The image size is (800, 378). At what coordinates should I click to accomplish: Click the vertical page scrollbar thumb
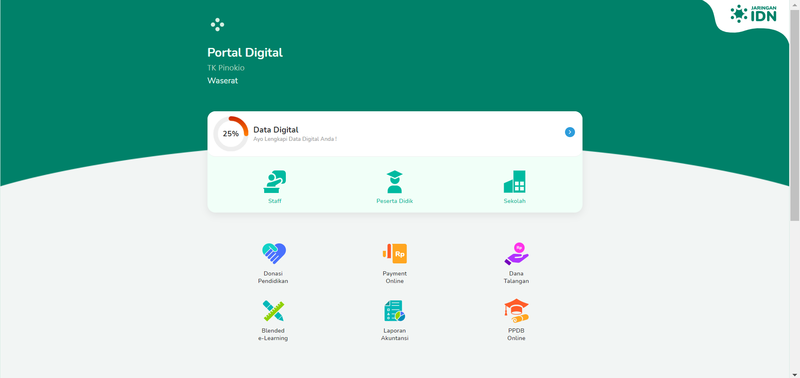pos(794,115)
